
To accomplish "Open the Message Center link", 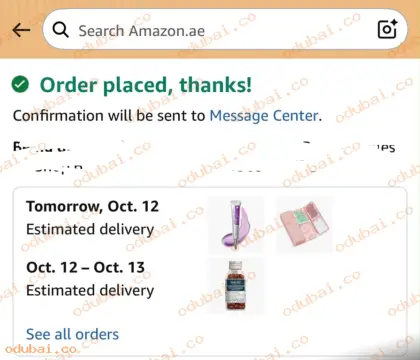I will [x=264, y=116].
